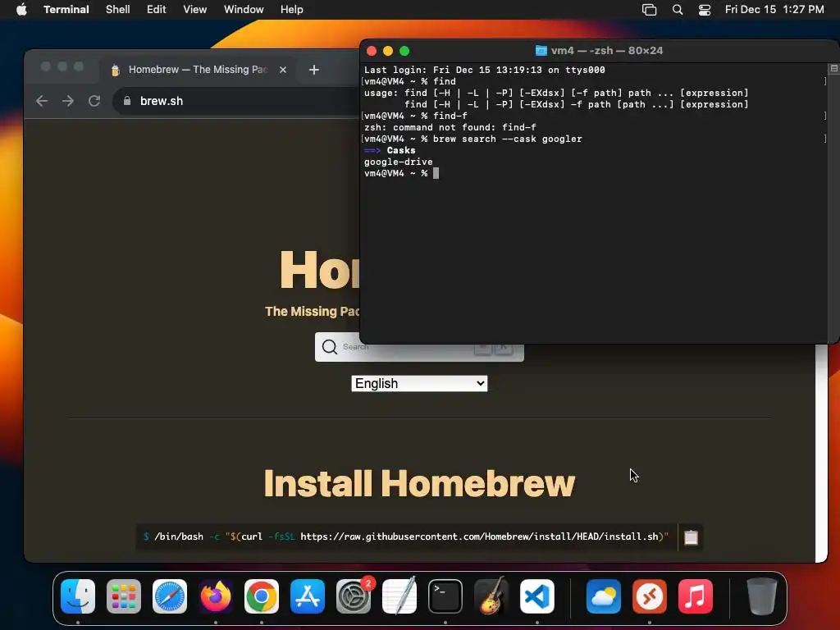Launch Safari from the Dock
This screenshot has width=840, height=630.
pyautogui.click(x=170, y=596)
